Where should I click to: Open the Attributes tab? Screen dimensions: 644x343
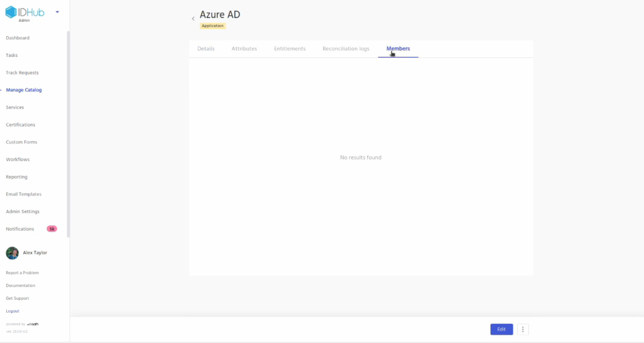pyautogui.click(x=244, y=49)
